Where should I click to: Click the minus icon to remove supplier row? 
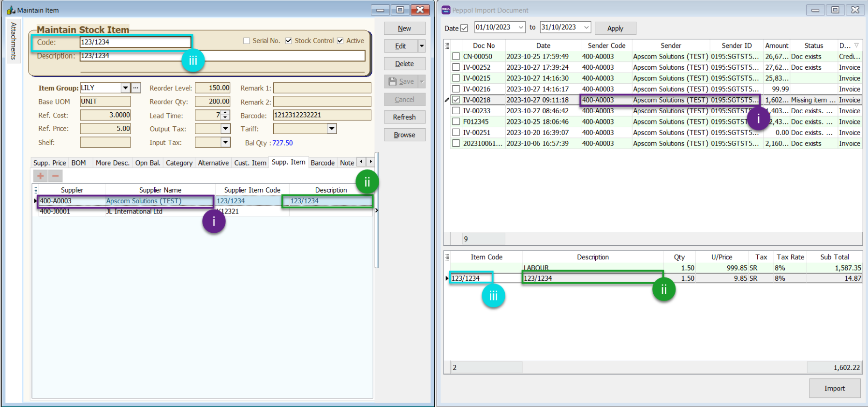[56, 176]
